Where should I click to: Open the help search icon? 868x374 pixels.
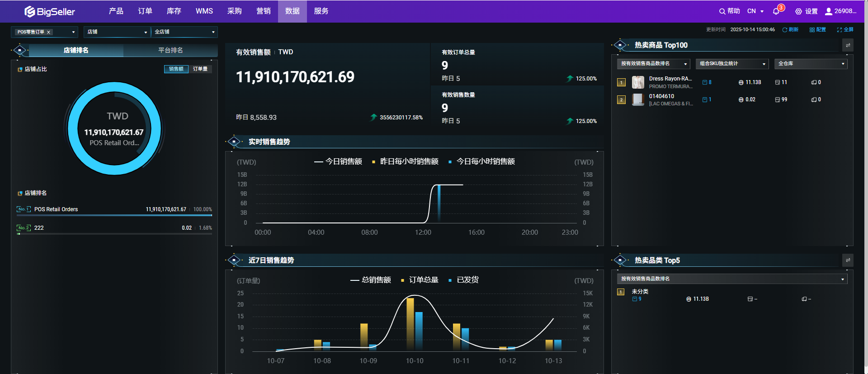[722, 11]
